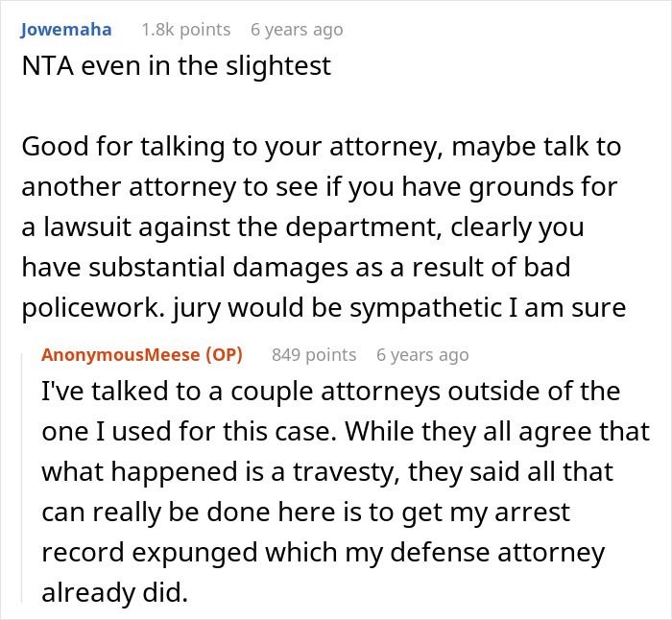672x620 pixels.
Task: Click the 1.8k points score
Action: coord(186,30)
